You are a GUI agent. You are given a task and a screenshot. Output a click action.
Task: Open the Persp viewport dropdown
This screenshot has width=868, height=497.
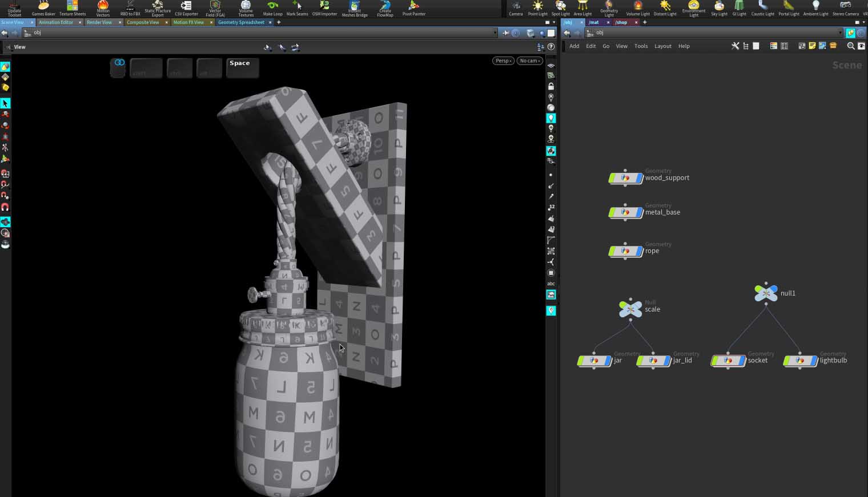pyautogui.click(x=503, y=61)
